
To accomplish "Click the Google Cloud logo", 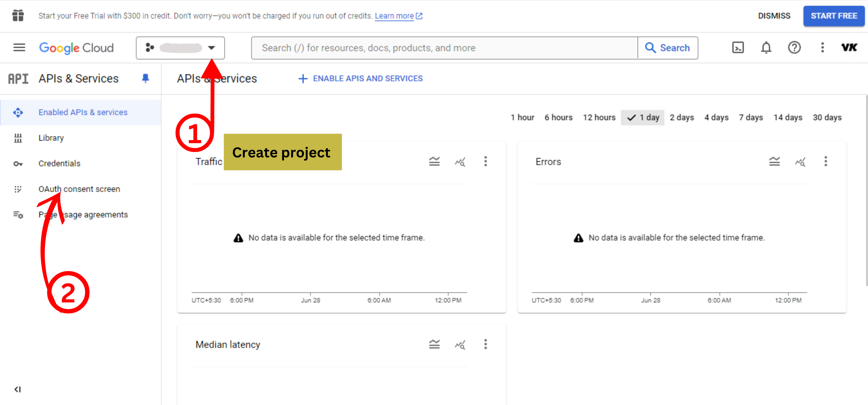I will (77, 48).
